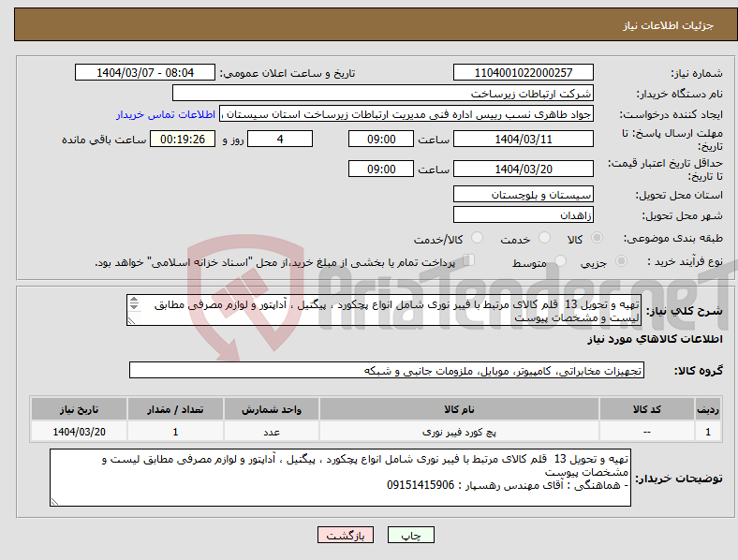
Task: Click the item name پچ کورد فیبر نوری
Action: click(x=459, y=432)
